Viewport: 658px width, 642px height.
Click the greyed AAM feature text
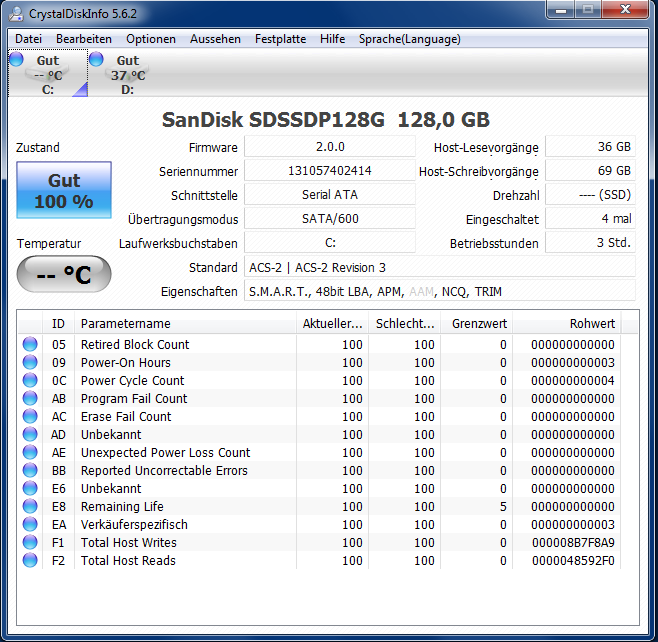coord(421,292)
